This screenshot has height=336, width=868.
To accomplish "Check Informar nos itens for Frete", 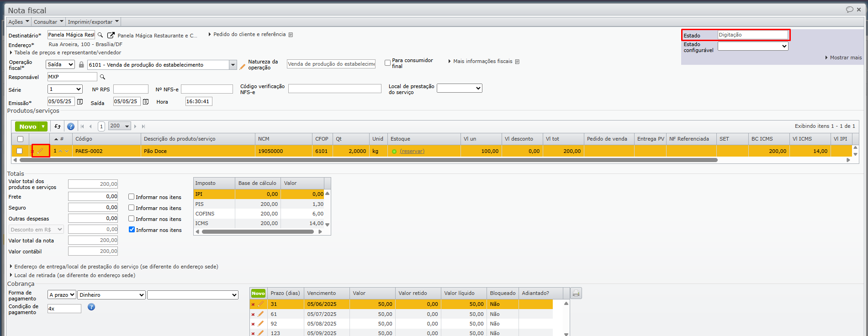I will pos(132,197).
